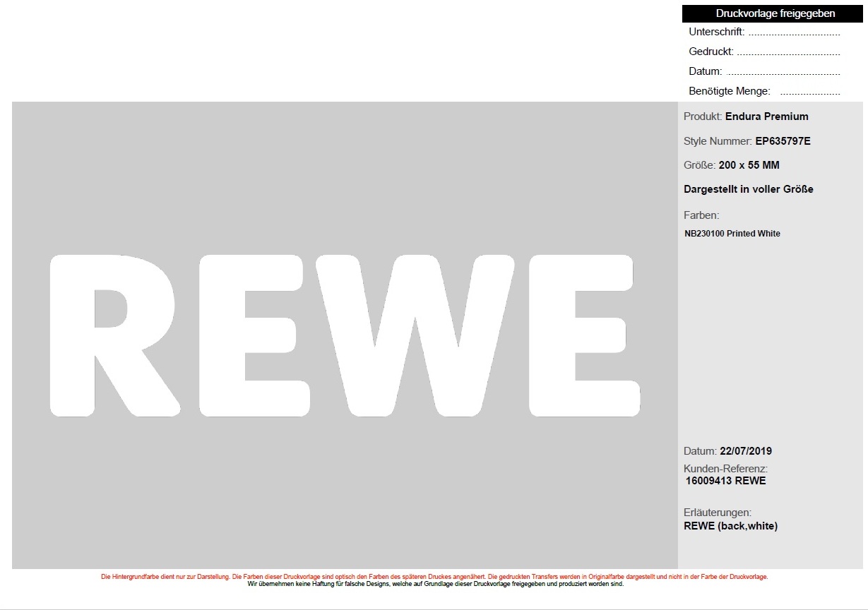Viewport: 868px width, 610px height.
Task: Select the date '22/07/2019'
Action: [746, 451]
